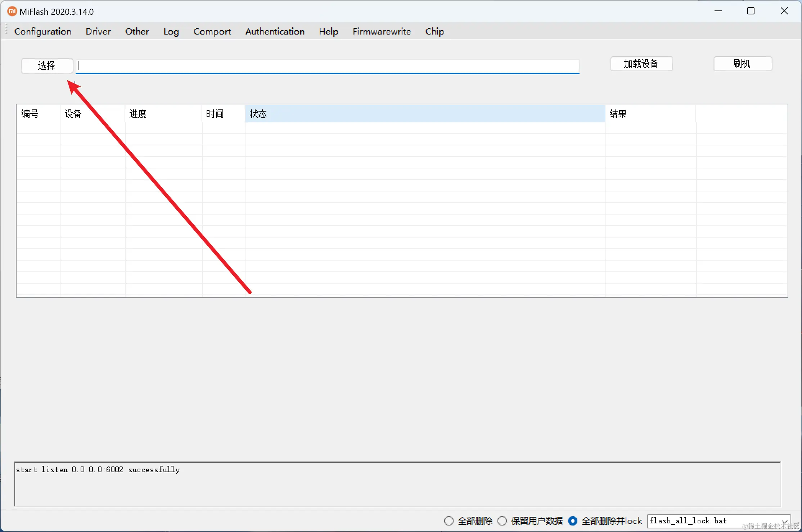
Task: Open the Log menu
Action: point(171,32)
